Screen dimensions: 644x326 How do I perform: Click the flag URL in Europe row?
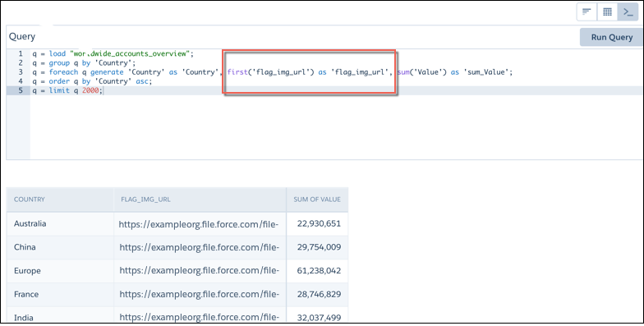pyautogui.click(x=200, y=271)
